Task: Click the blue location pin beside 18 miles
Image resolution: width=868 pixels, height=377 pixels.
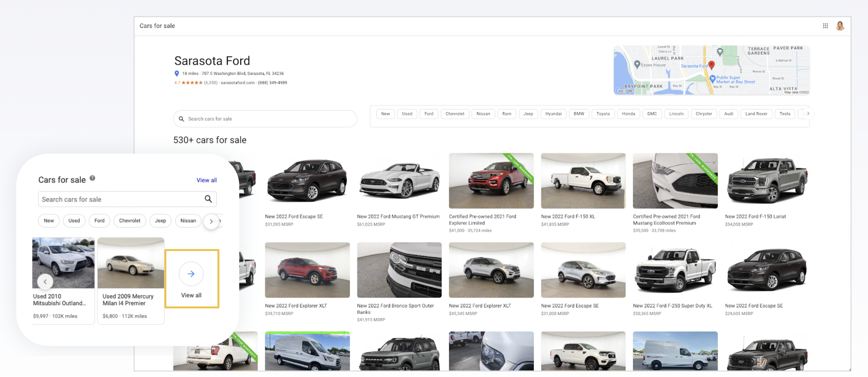Action: (x=176, y=73)
